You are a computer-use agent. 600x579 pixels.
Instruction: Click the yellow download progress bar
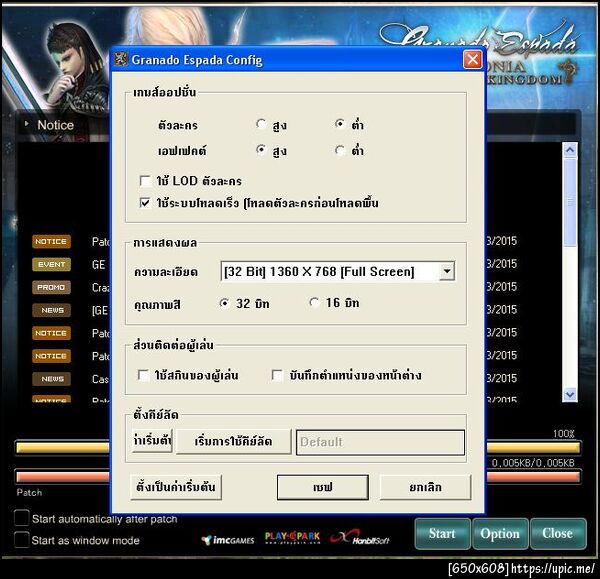298,448
